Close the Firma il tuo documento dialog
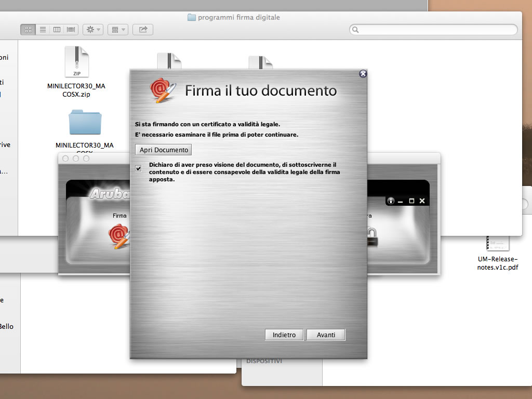Viewport: 532px width, 399px height. pyautogui.click(x=363, y=74)
